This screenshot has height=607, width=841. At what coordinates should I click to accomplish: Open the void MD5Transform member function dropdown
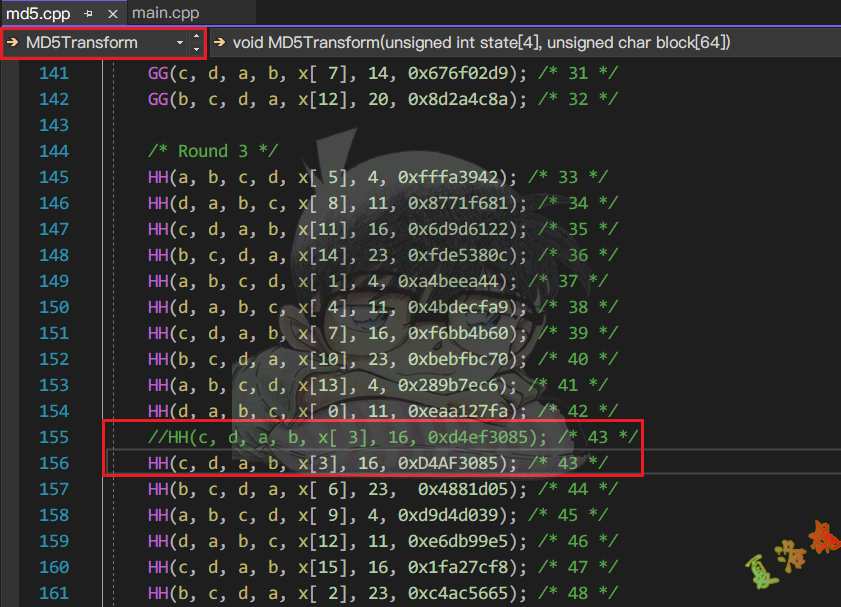pyautogui.click(x=480, y=43)
